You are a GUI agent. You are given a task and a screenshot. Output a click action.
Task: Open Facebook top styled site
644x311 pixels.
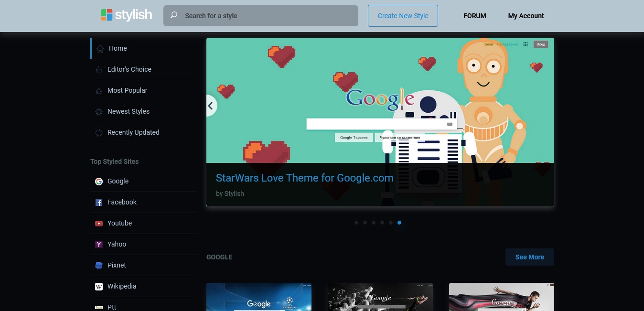click(x=144, y=202)
